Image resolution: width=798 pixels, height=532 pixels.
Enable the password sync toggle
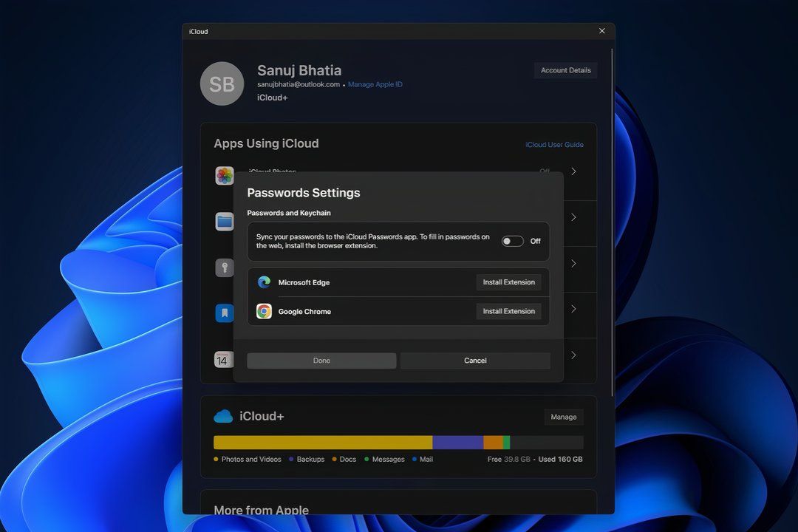pos(512,241)
